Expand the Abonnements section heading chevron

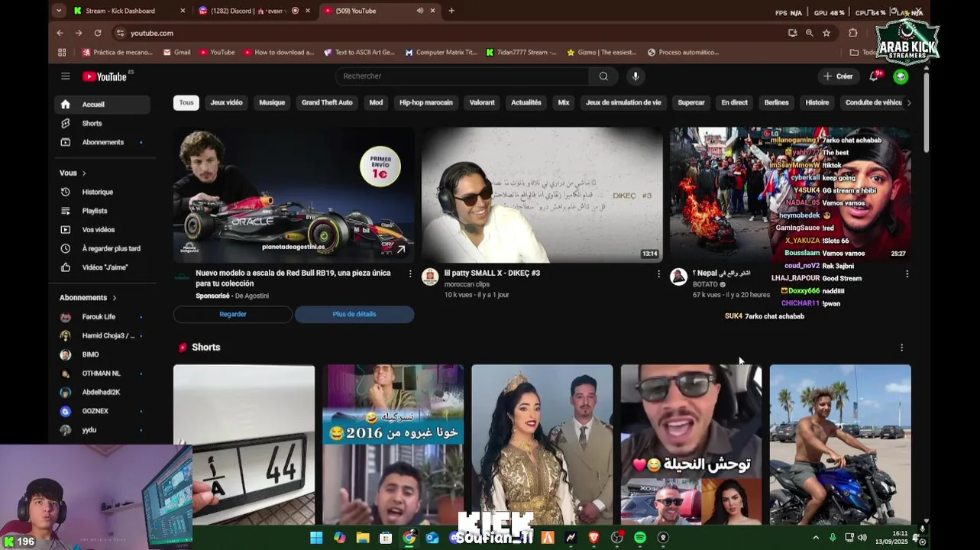coord(115,298)
